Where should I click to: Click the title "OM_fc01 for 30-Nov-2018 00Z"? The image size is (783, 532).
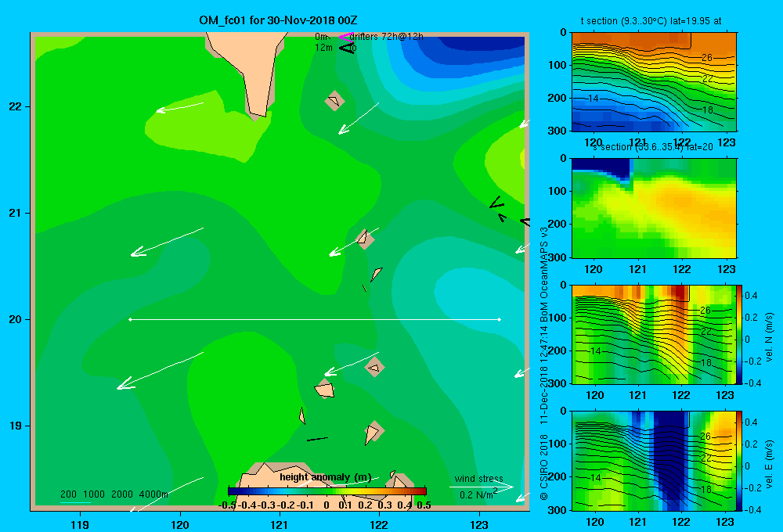pyautogui.click(x=278, y=20)
